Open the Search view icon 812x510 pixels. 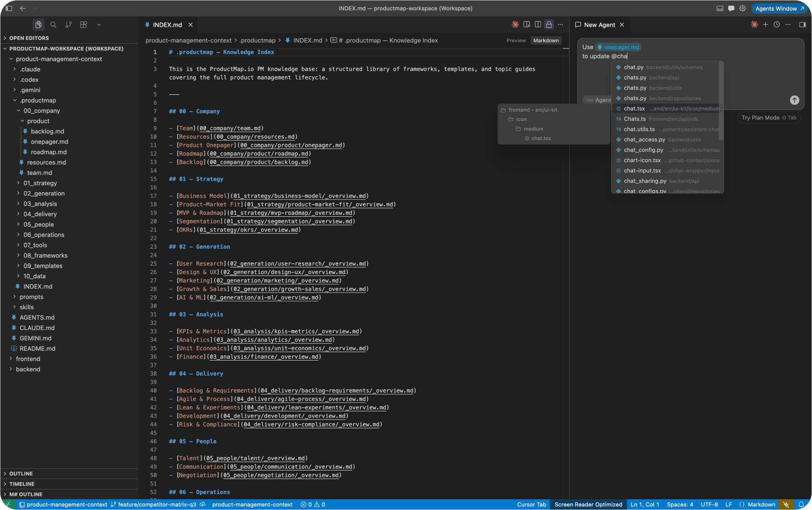click(53, 25)
